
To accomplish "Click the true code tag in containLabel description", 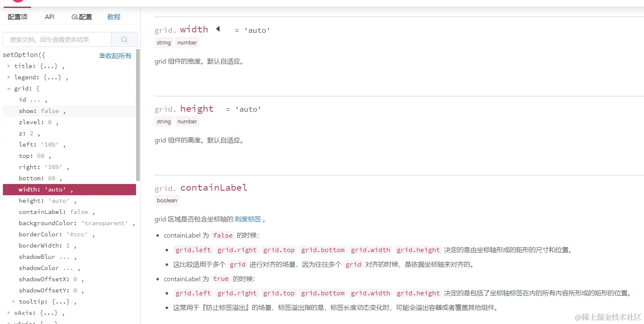I will click(221, 279).
